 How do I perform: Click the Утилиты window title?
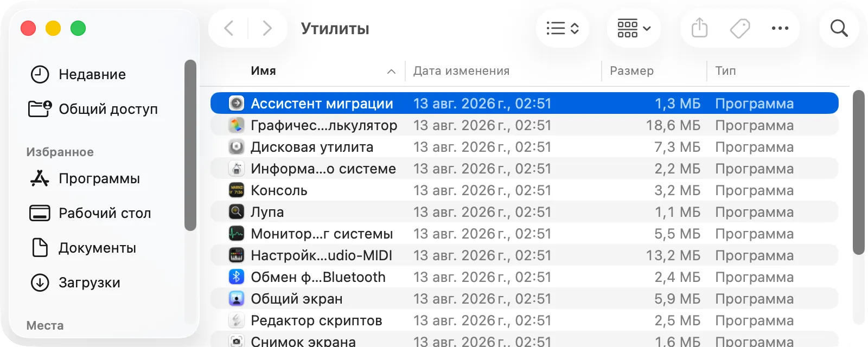coord(335,28)
